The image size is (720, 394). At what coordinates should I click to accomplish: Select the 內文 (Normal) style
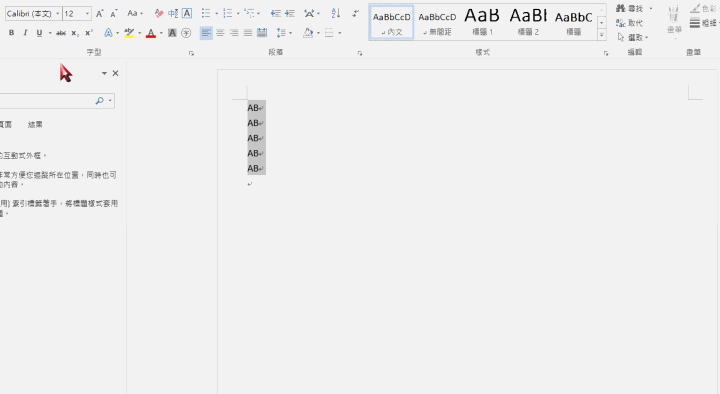(x=392, y=23)
